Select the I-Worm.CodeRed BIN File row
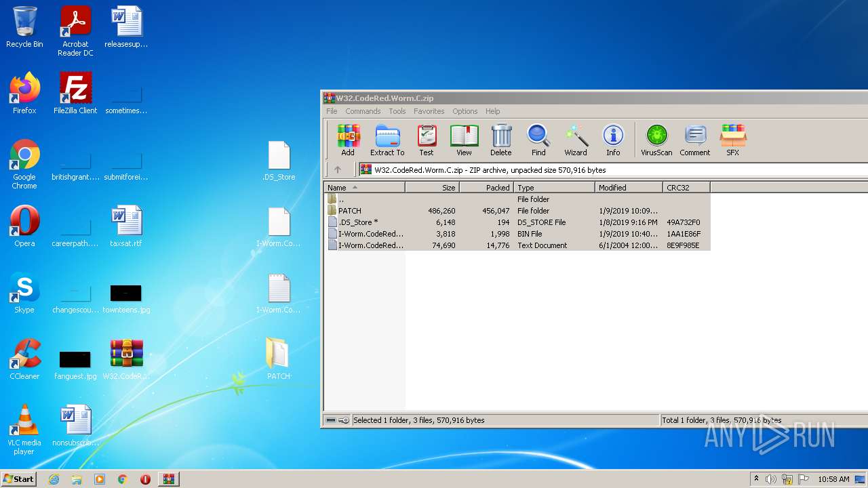This screenshot has height=488, width=868. (x=517, y=234)
